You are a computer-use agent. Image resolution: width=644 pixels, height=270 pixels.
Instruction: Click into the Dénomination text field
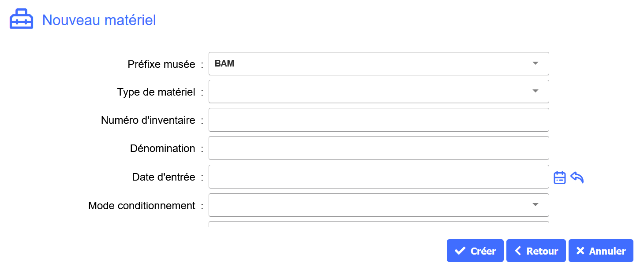click(x=379, y=148)
